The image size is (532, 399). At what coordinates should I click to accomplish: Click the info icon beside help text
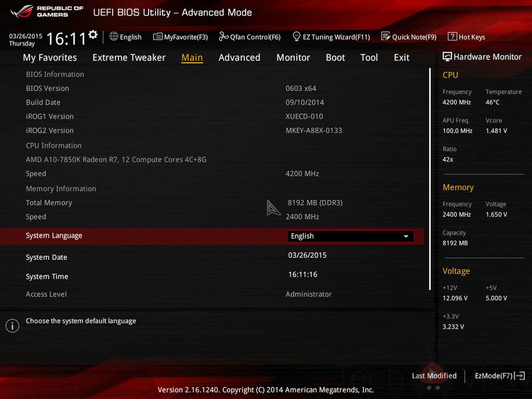click(x=12, y=325)
